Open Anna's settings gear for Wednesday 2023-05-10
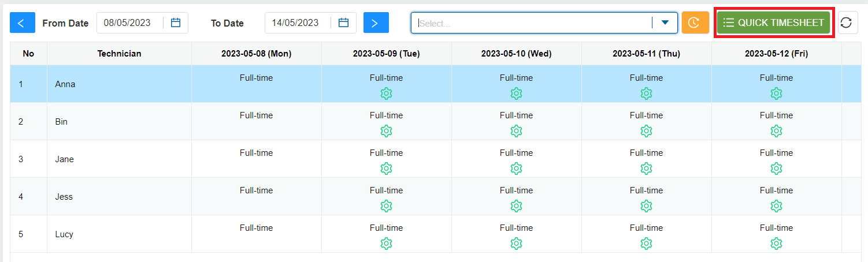 (x=517, y=93)
